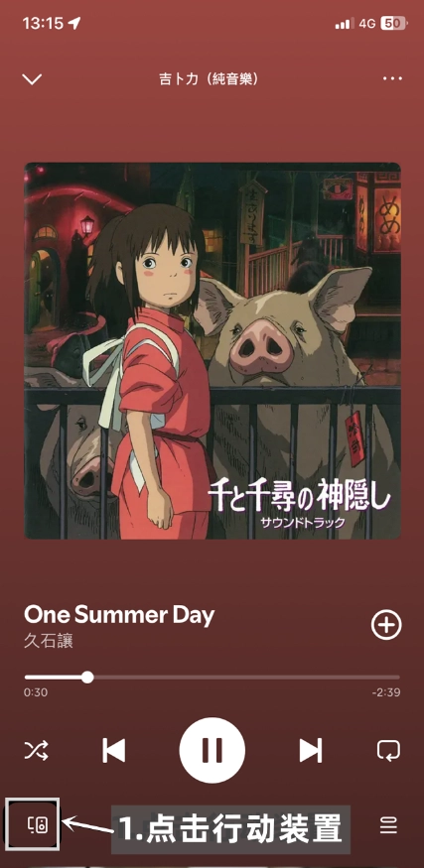Open artist 久石譲 page
Screen dimensions: 424x868
click(49, 641)
